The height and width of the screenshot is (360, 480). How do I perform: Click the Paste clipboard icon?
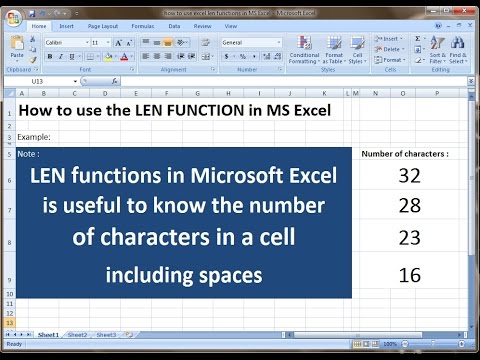[x=17, y=43]
